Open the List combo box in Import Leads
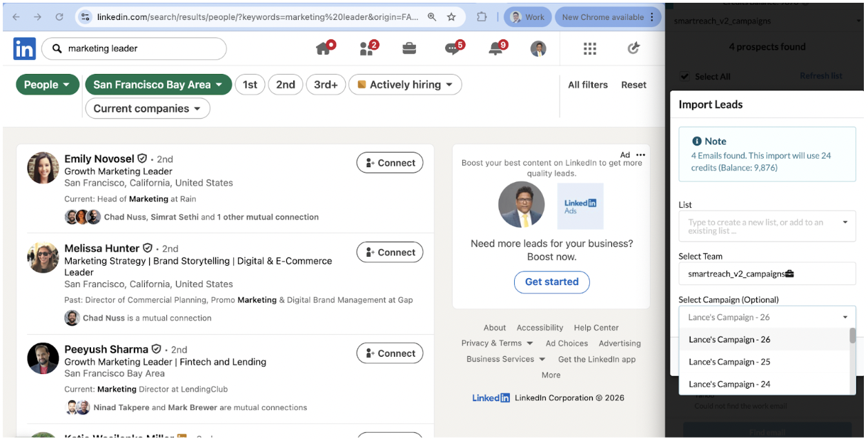Screen dimensions: 868x439 click(767, 226)
